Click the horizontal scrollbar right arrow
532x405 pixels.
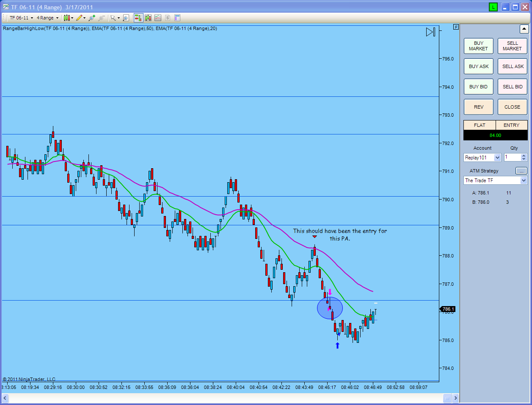455,398
